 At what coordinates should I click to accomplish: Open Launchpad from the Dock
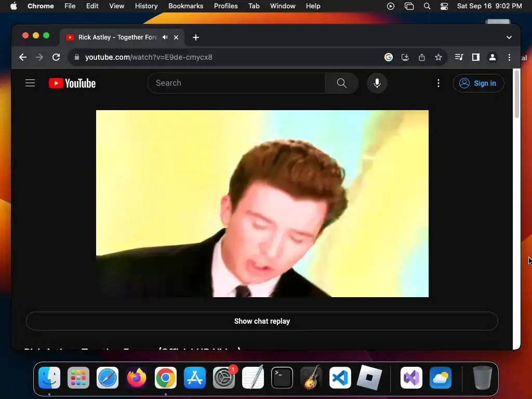click(x=78, y=377)
